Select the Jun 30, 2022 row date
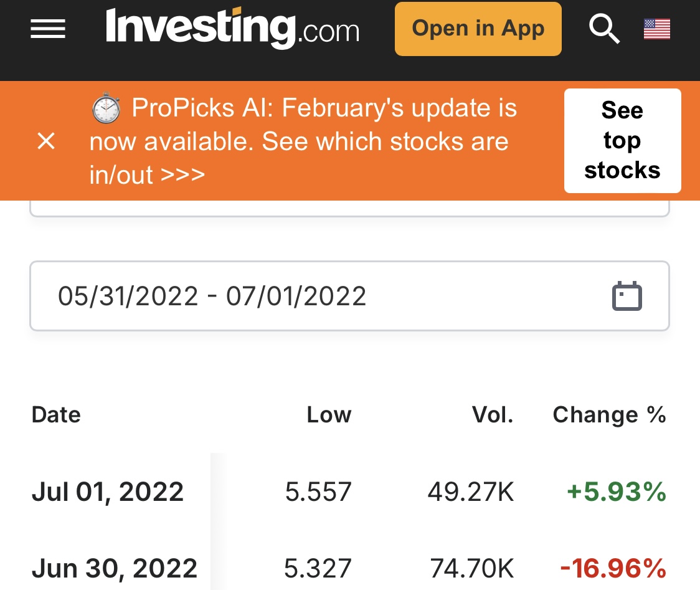The height and width of the screenshot is (590, 700). (x=115, y=568)
